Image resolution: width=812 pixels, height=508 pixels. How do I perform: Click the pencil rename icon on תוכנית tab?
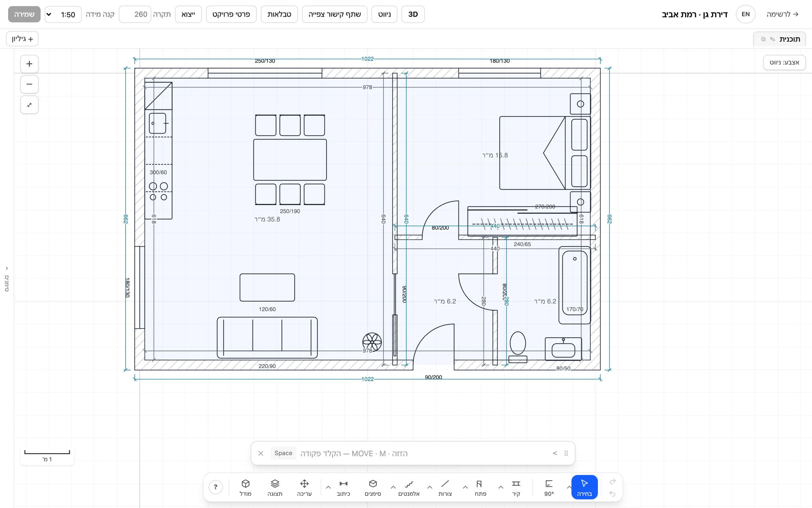point(772,39)
